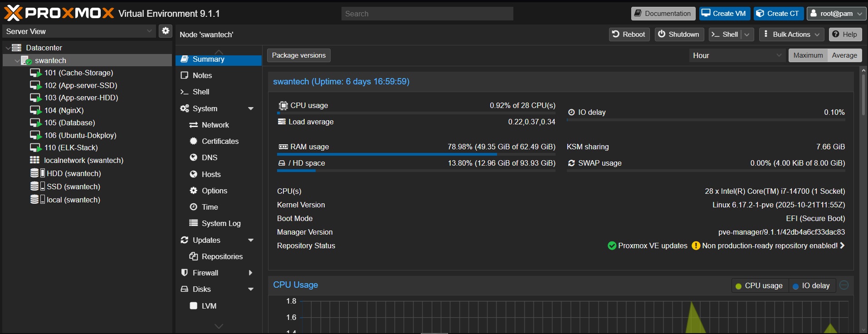
Task: Collapse the System menu section
Action: (251, 108)
